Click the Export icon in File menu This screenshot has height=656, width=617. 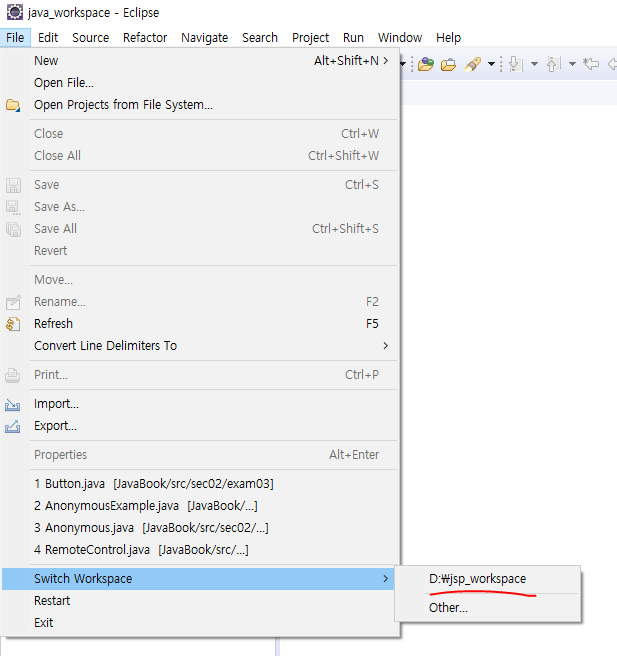[x=13, y=426]
